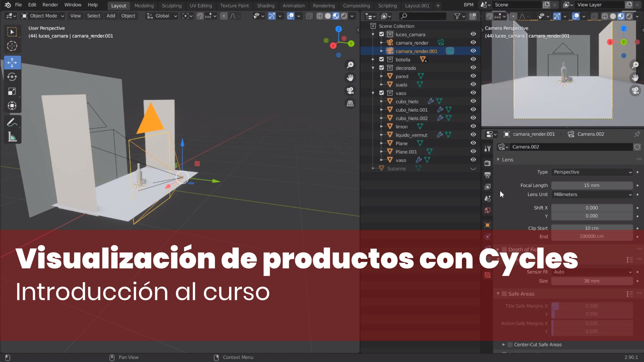Screen dimensions: 644x362
Task: Open the Object Mode dropdown
Action: point(43,16)
